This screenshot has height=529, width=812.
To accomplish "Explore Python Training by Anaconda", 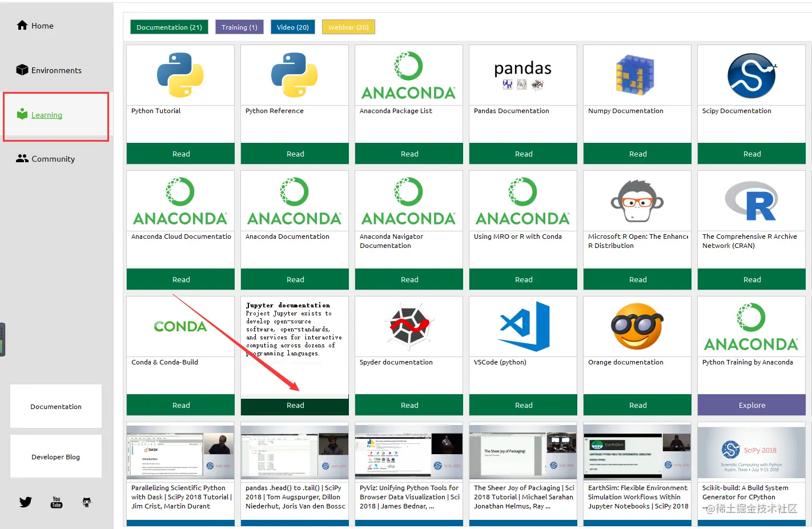I will coord(751,405).
